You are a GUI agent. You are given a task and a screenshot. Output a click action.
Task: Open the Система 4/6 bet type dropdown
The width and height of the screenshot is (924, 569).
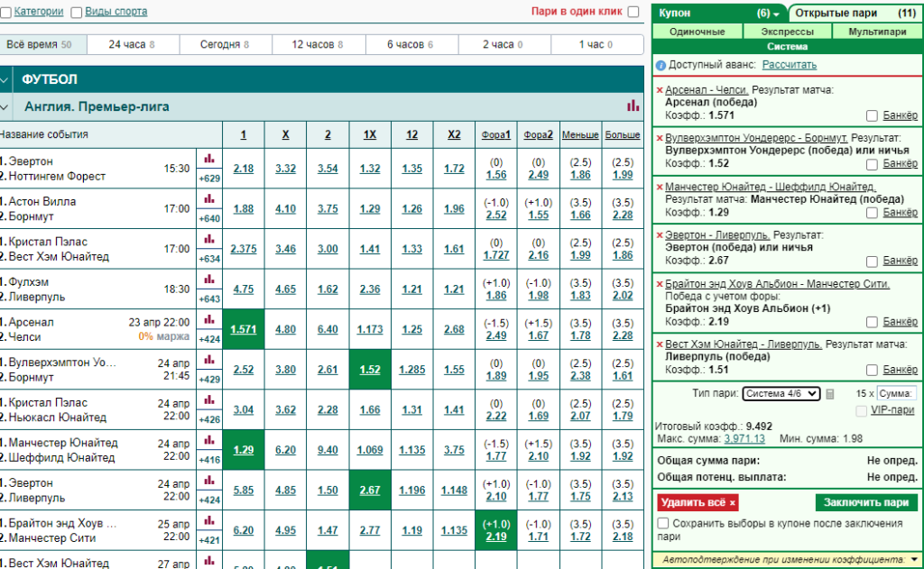point(781,393)
